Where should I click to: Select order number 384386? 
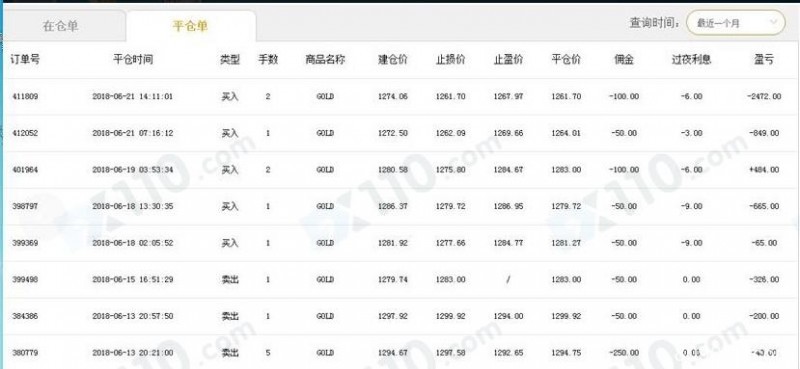tap(24, 316)
